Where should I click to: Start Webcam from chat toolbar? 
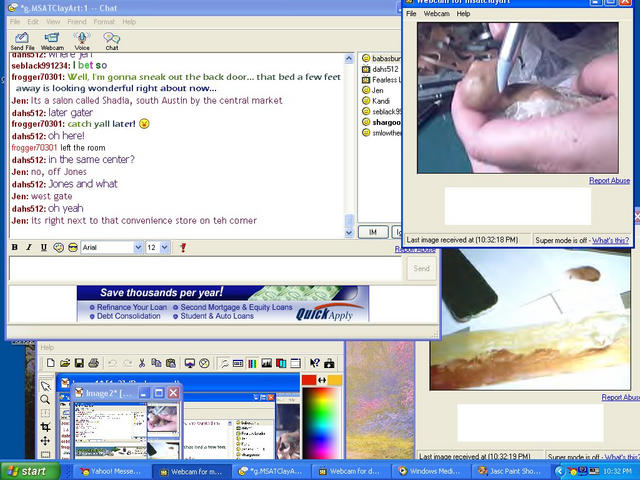tap(52, 41)
